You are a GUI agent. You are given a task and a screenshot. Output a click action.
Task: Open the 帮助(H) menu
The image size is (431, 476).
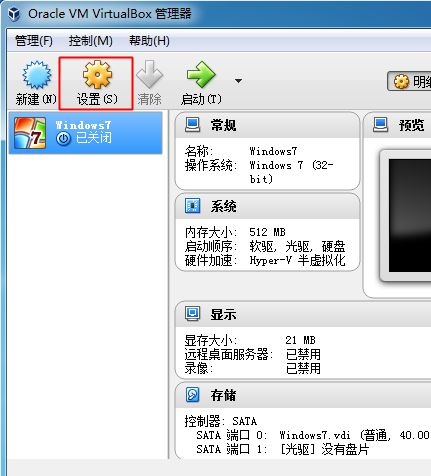pos(149,41)
